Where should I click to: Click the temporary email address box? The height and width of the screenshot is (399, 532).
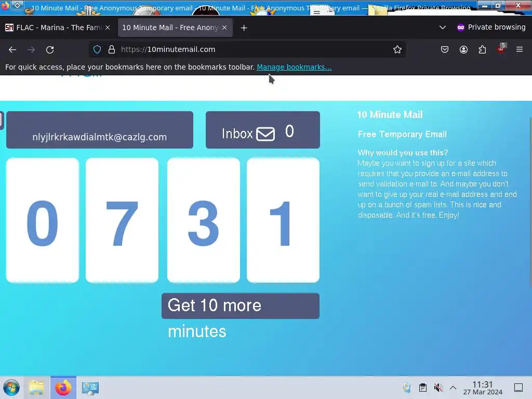click(100, 130)
